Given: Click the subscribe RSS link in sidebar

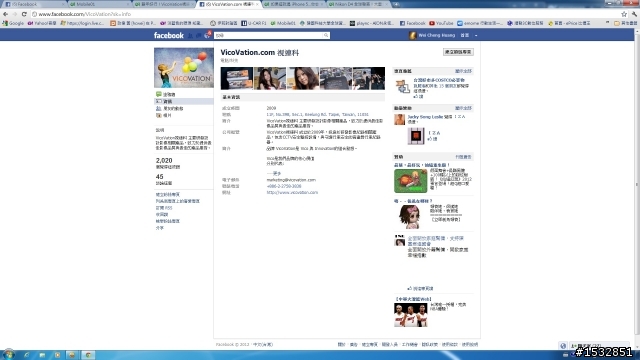Looking at the screenshot, I should [x=164, y=208].
